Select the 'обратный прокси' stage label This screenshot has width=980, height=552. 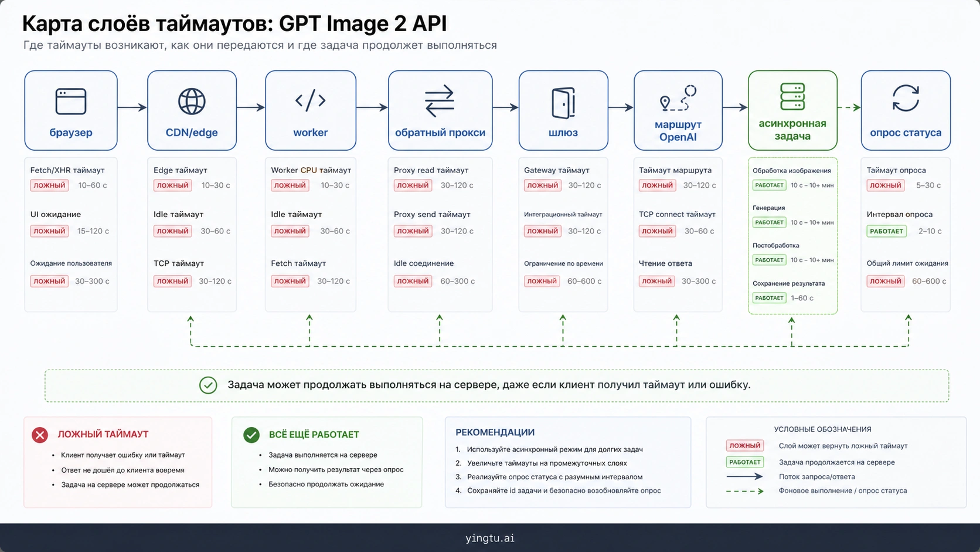(440, 133)
